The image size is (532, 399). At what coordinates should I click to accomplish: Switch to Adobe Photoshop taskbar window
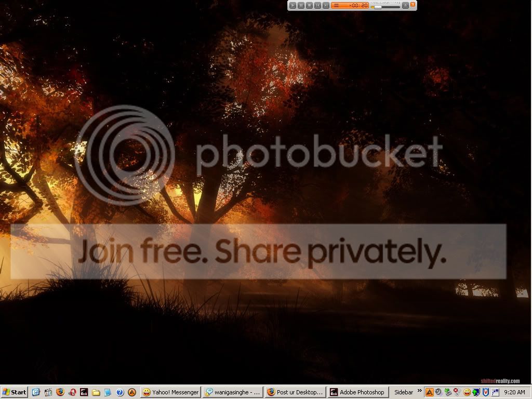click(x=357, y=392)
